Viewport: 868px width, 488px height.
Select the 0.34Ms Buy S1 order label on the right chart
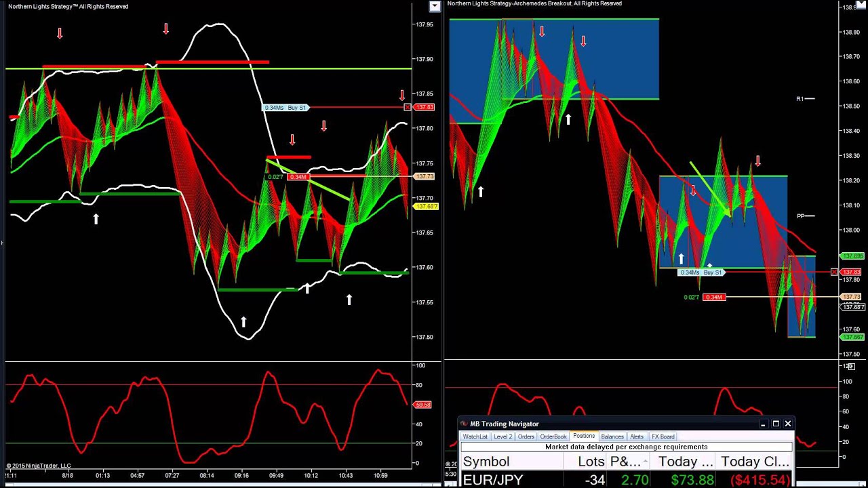click(701, 272)
